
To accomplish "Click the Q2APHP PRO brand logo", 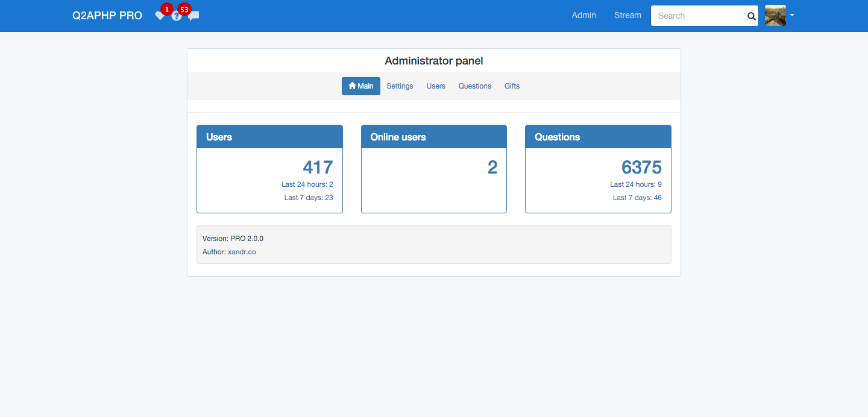I will click(x=107, y=16).
